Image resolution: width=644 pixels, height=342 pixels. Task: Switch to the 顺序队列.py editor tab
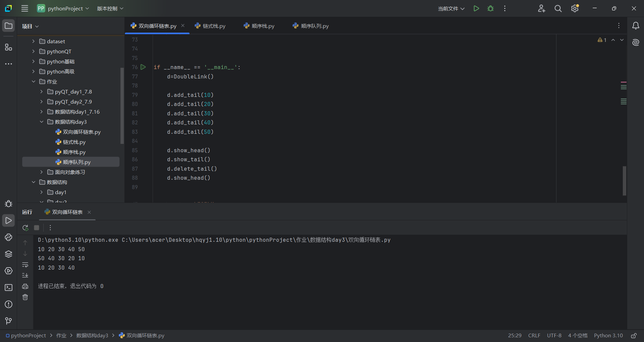tap(311, 26)
